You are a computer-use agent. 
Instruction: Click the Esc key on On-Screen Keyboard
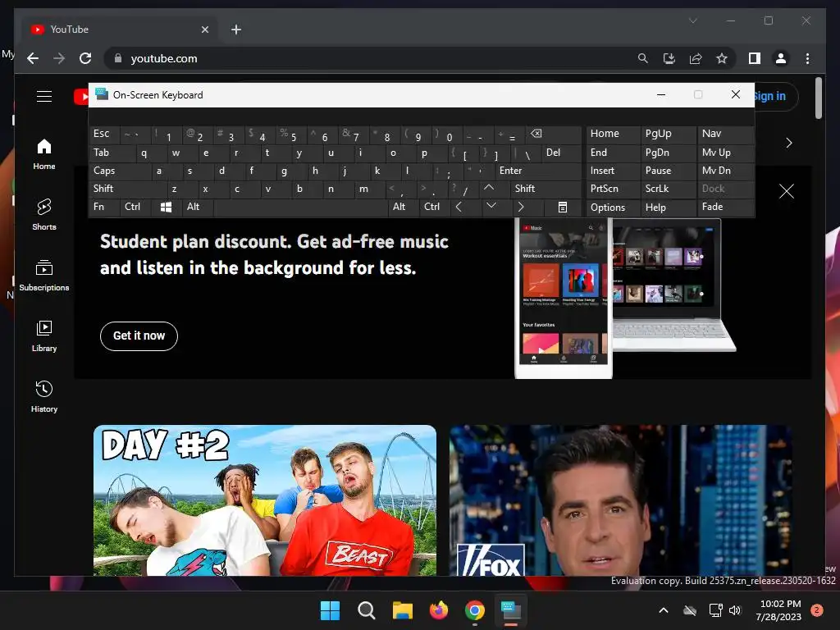pos(104,135)
